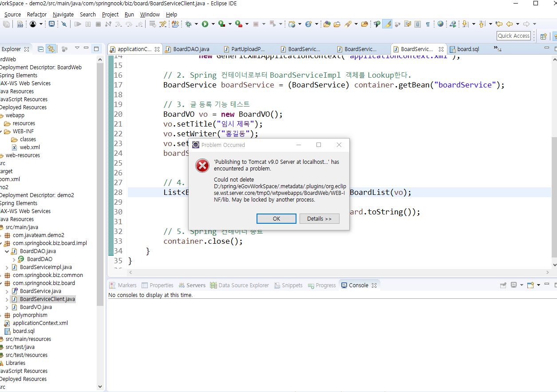Screen dimensions: 557x392
Task: Expand the BoardVO.java tree node
Action: (x=7, y=307)
